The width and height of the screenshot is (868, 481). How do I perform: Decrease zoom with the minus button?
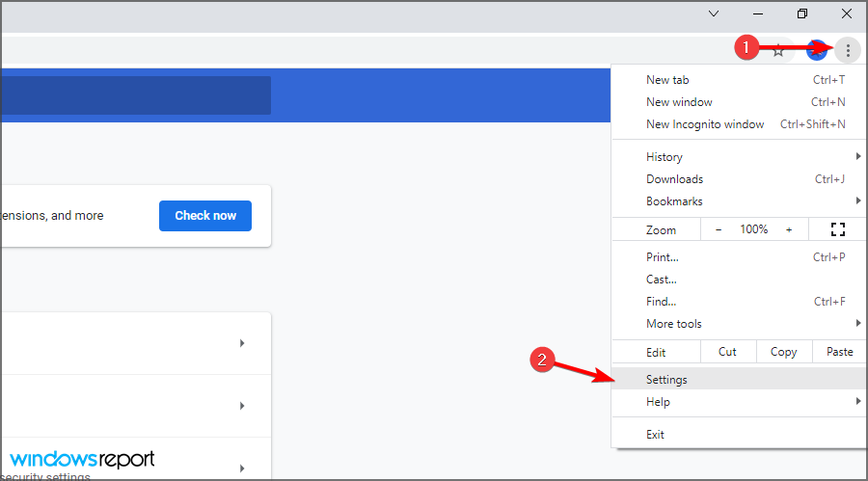(719, 229)
